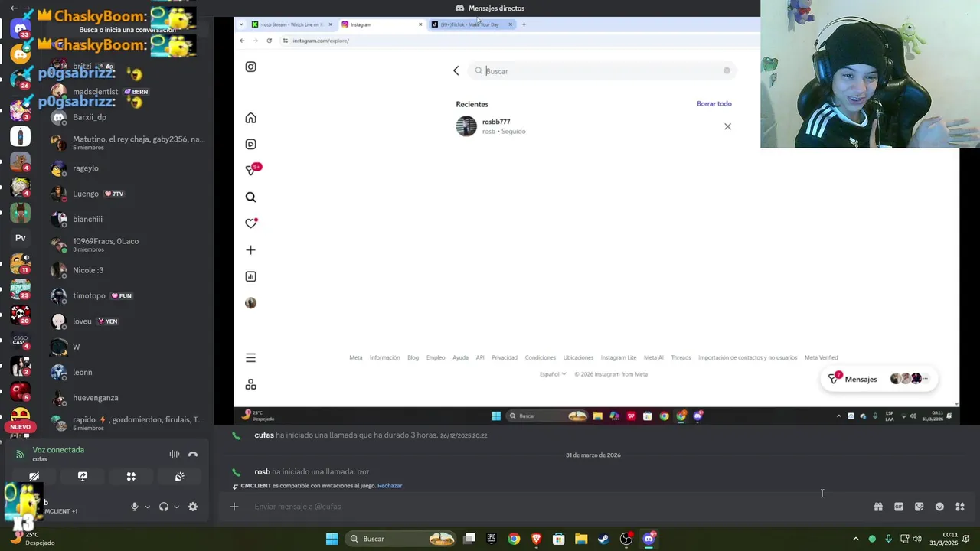
Task: Deafen with Discord headphones icon
Action: click(163, 507)
